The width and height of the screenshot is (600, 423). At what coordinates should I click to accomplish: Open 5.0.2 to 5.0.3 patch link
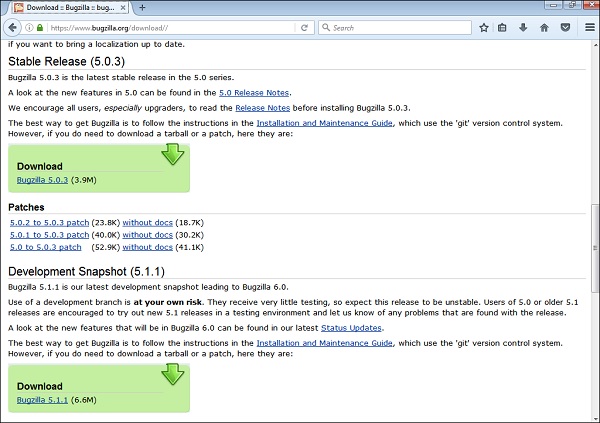click(x=49, y=222)
